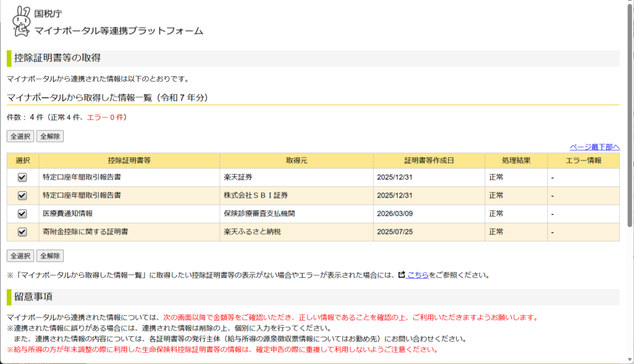Open the こちら help link
Screen dimensions: 634x364
(x=418, y=275)
